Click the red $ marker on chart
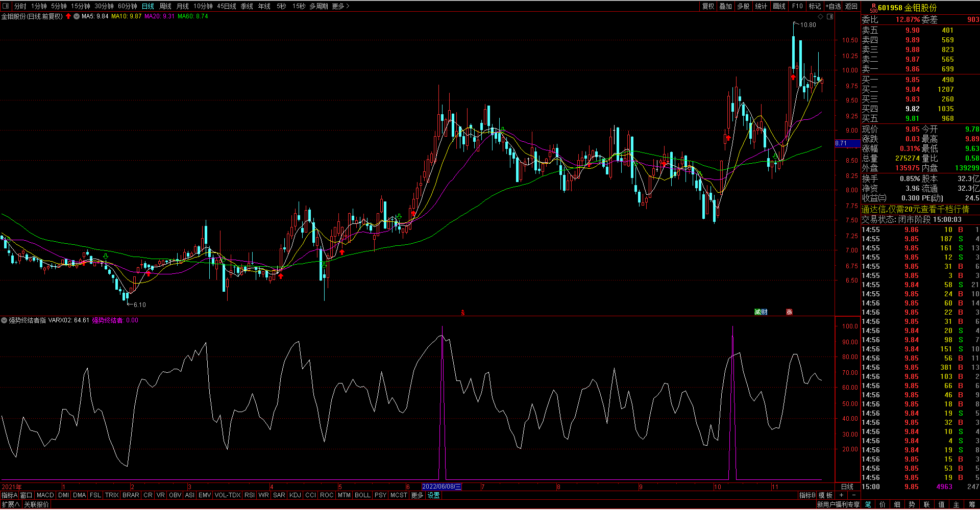 (x=463, y=313)
